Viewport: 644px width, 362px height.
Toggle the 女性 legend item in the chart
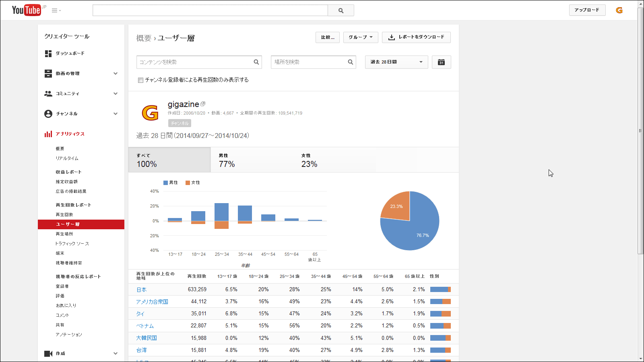(x=193, y=183)
